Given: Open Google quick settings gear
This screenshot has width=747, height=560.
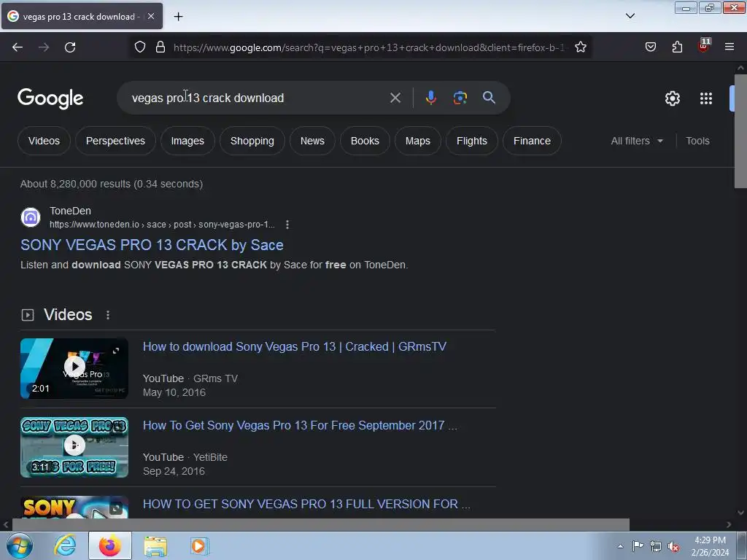Looking at the screenshot, I should (672, 98).
